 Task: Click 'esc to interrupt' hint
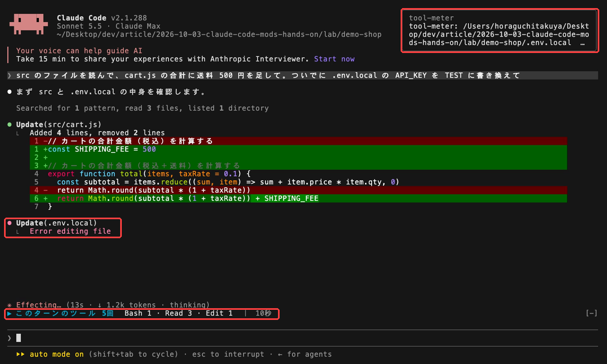tap(228, 354)
